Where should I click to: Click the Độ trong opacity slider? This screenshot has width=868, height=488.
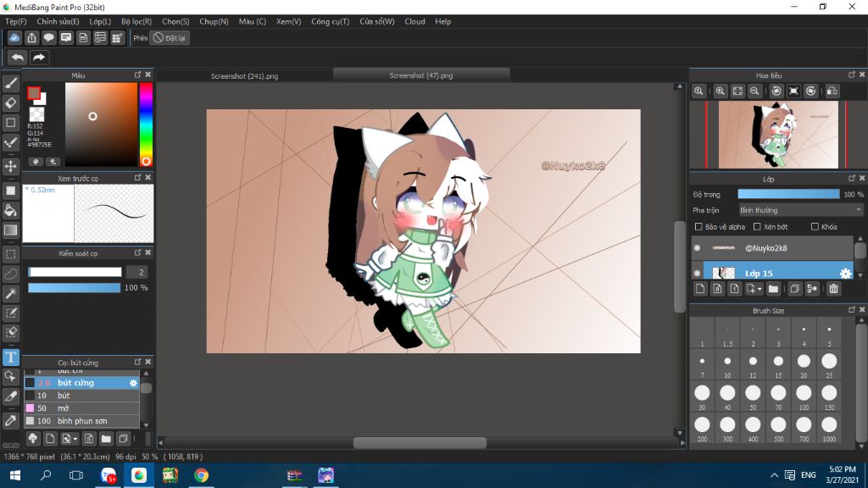[788, 194]
